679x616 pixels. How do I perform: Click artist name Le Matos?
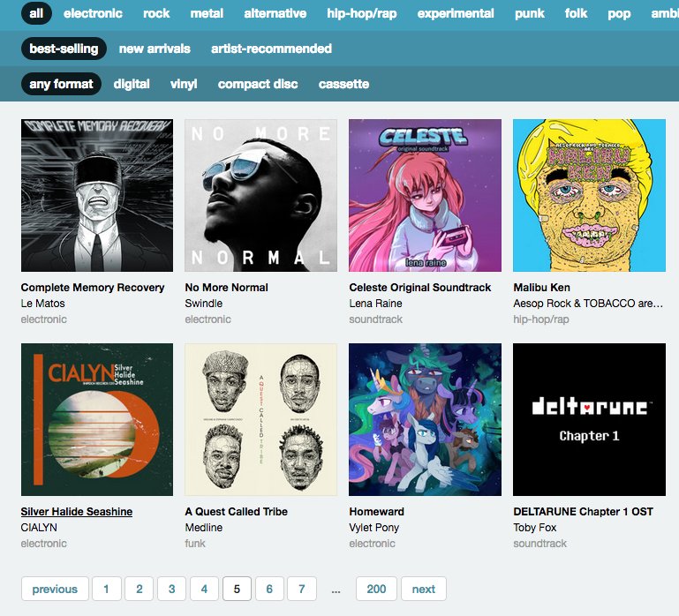[43, 304]
